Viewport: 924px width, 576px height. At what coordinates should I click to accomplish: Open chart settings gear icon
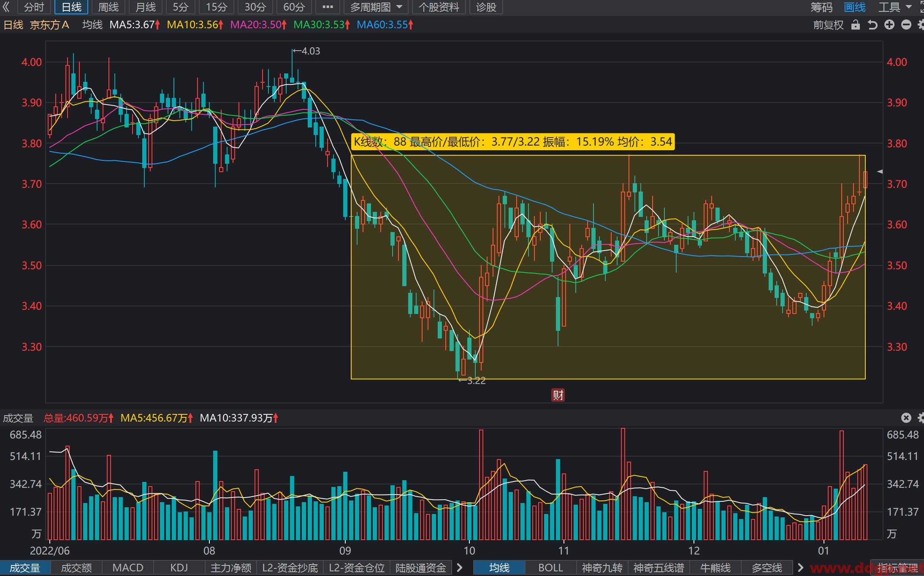921,25
